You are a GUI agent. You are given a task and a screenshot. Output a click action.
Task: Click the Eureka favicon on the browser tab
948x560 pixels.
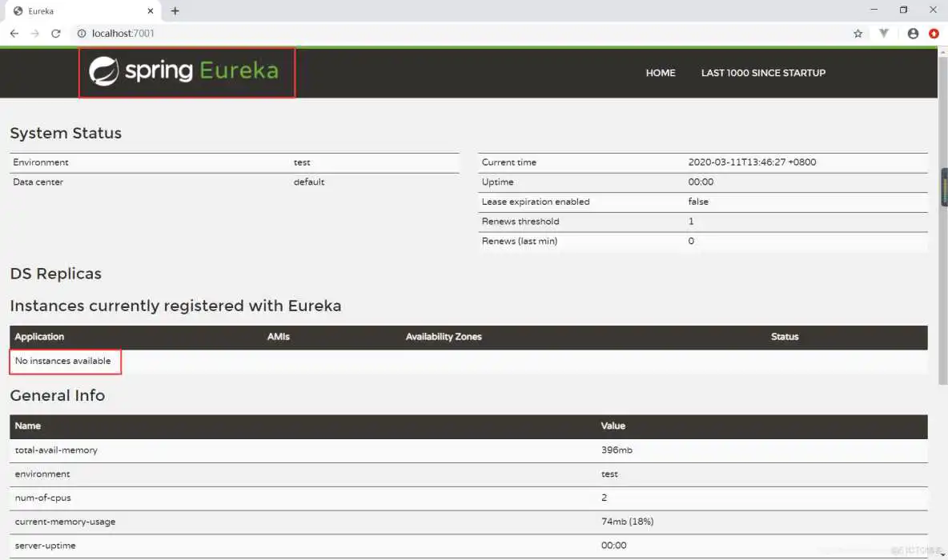click(x=18, y=10)
